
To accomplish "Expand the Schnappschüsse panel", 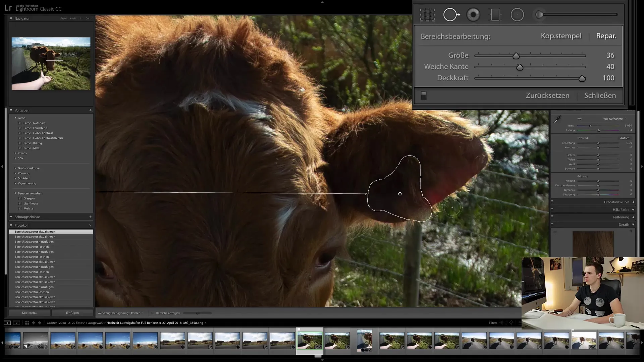I will [x=11, y=217].
